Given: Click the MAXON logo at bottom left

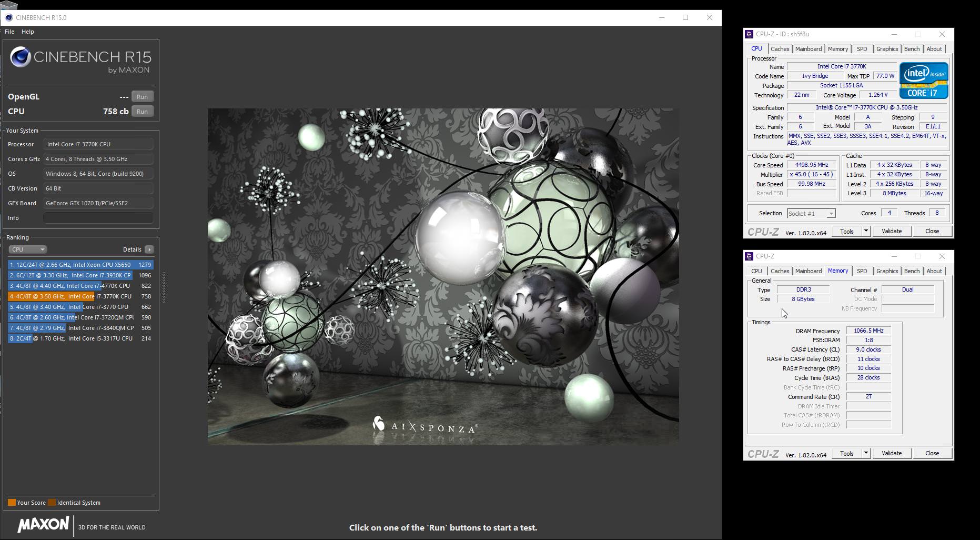Looking at the screenshot, I should (43, 525).
